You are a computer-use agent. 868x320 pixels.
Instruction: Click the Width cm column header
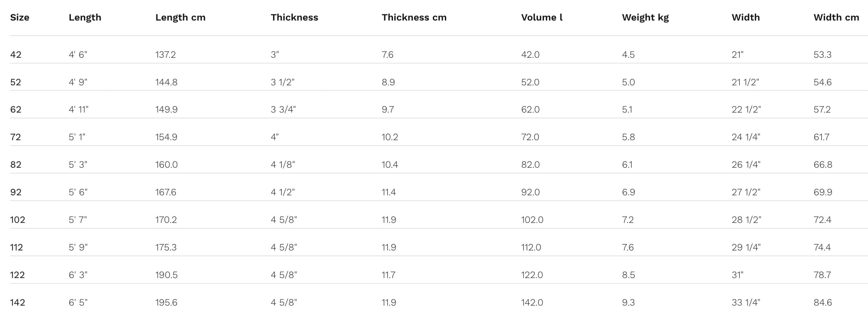tap(836, 17)
